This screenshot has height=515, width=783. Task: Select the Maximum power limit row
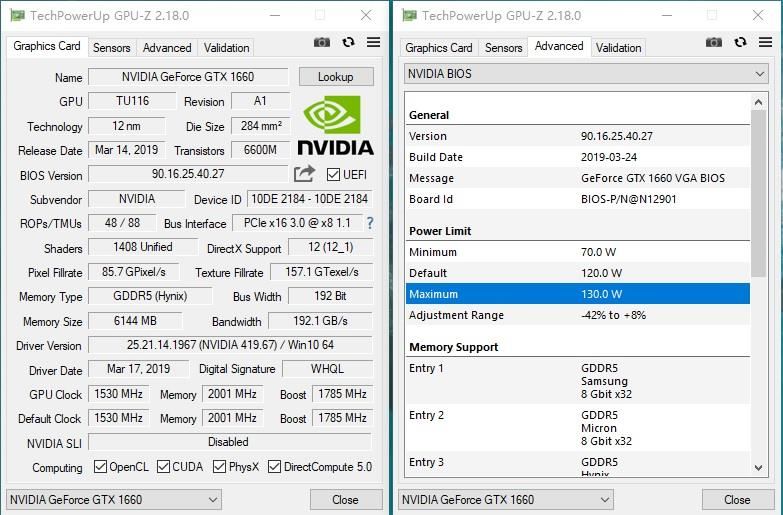tap(577, 294)
